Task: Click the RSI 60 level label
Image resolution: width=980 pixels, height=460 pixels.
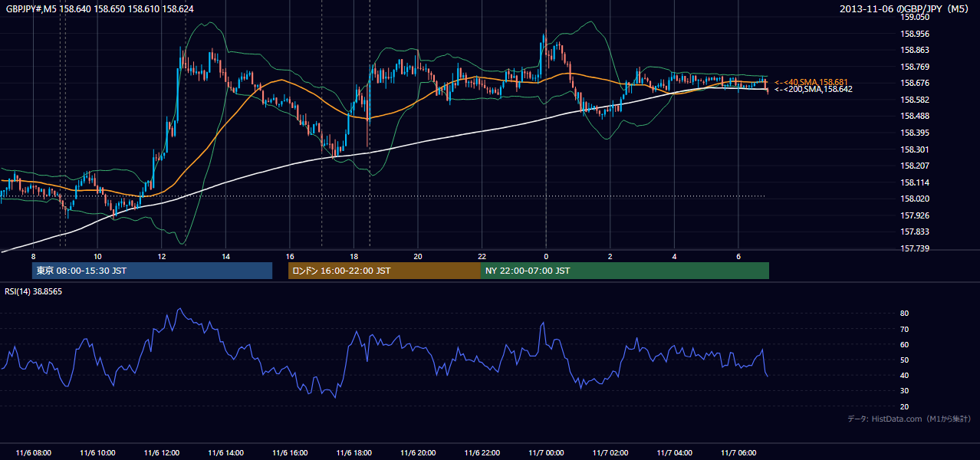Action: click(905, 344)
